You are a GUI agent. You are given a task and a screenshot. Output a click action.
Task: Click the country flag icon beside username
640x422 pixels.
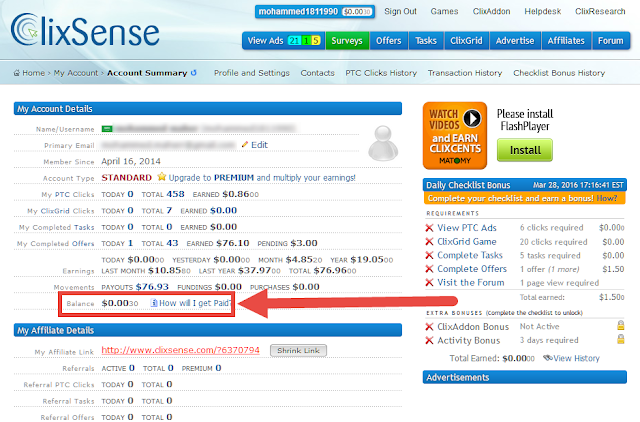(107, 129)
